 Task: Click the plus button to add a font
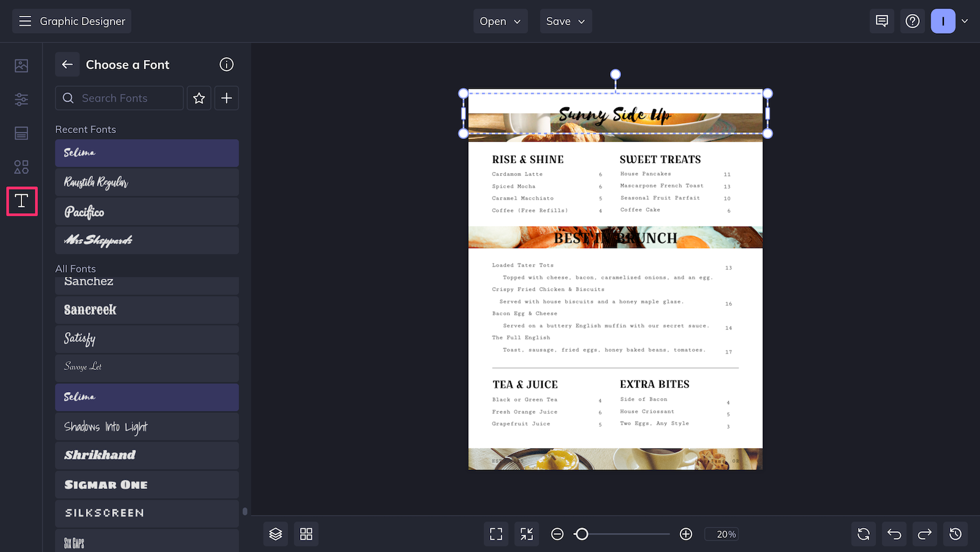226,98
